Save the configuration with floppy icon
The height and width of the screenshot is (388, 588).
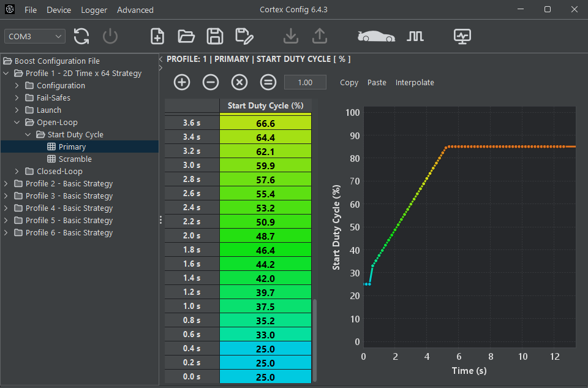(x=215, y=36)
